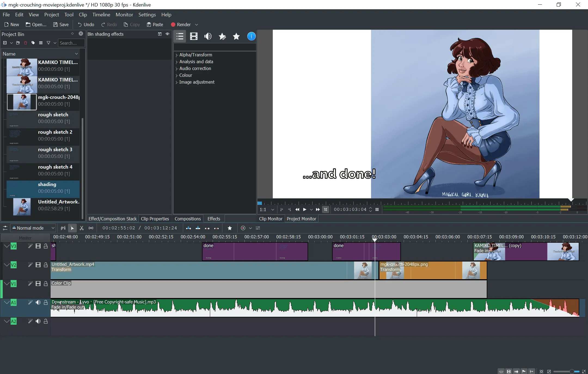Hide the V3 video track
This screenshot has width=588, height=374.
tap(38, 246)
